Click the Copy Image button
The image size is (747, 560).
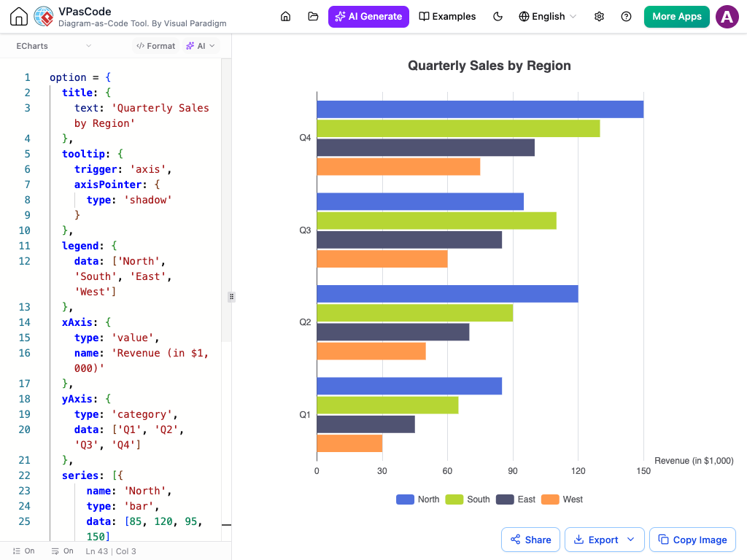click(692, 540)
